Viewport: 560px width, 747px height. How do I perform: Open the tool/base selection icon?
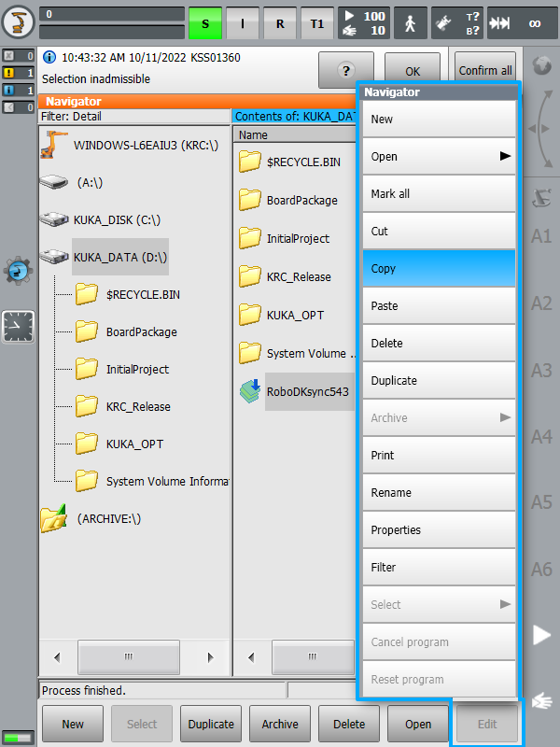(457, 22)
